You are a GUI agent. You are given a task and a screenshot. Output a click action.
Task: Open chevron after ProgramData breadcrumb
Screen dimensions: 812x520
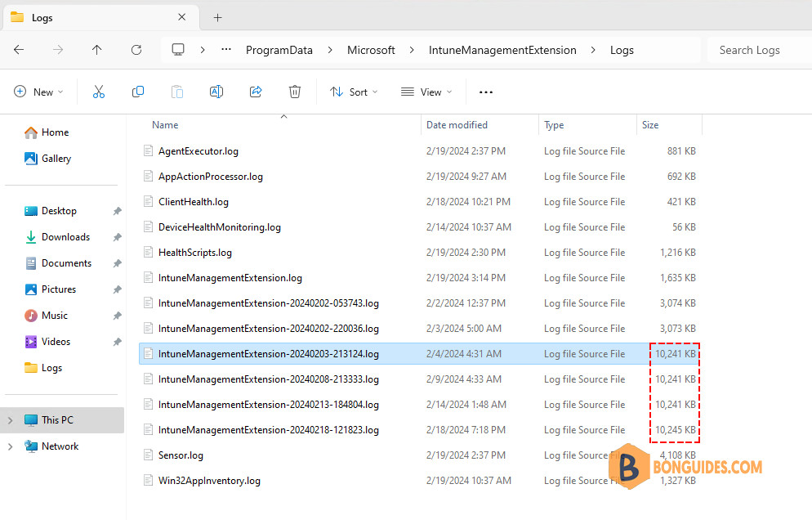tap(330, 50)
